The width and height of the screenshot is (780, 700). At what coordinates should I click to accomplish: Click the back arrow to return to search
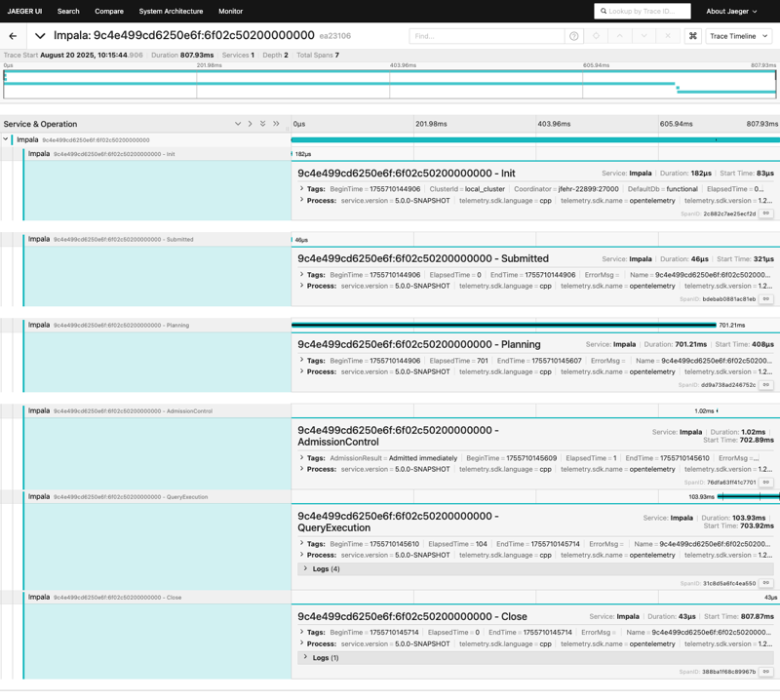(x=13, y=36)
